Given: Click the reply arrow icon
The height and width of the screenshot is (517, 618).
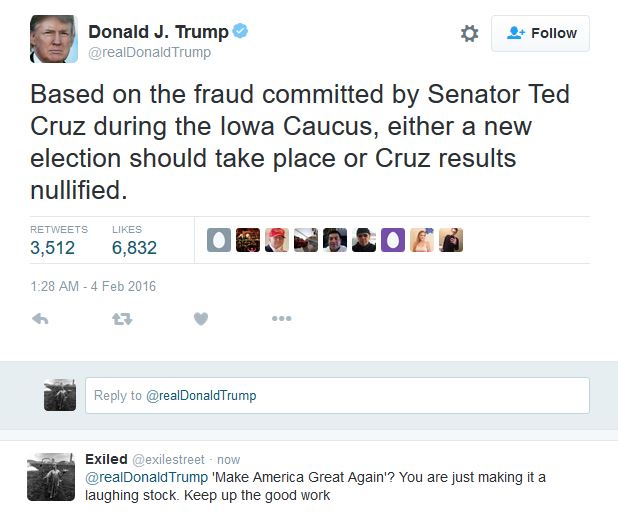Looking at the screenshot, I should (40, 319).
